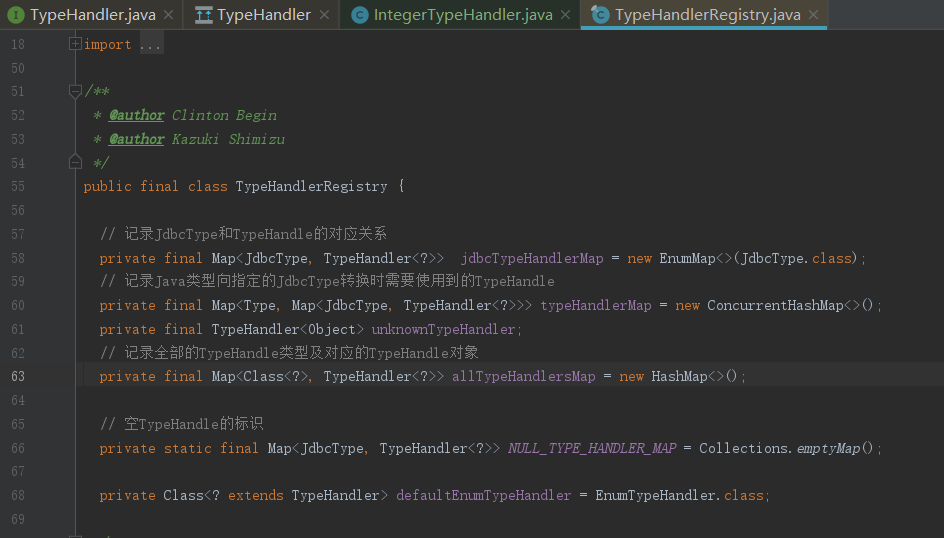Click the import keyword on line 18

click(x=107, y=45)
